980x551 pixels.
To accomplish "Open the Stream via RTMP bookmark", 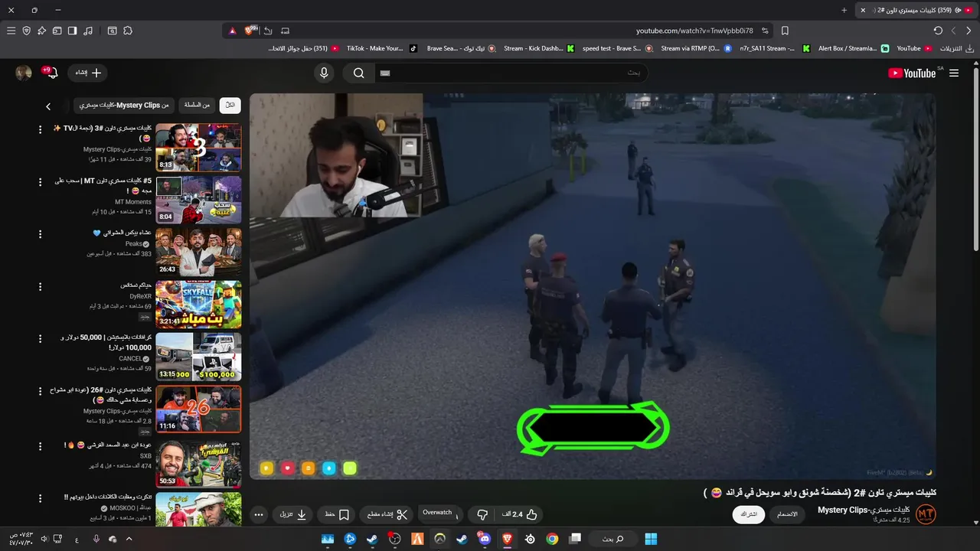I will [695, 48].
